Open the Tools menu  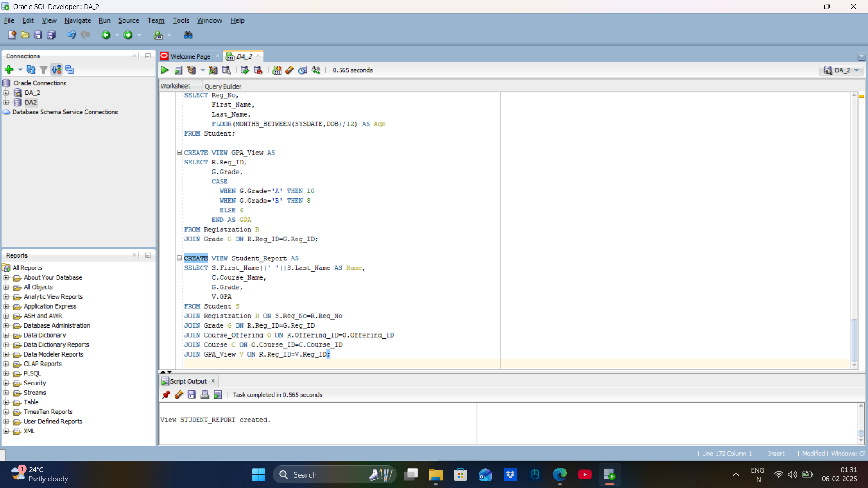(180, 20)
